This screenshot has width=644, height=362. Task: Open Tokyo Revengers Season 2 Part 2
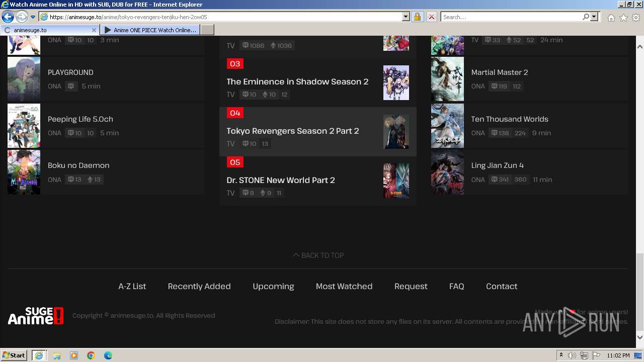click(x=293, y=131)
